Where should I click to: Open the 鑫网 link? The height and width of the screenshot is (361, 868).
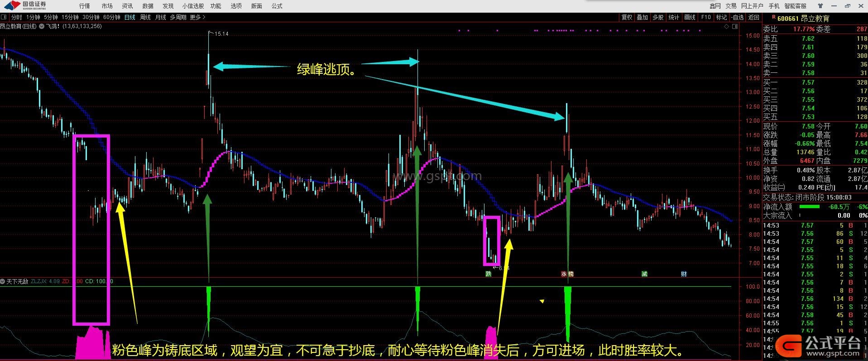click(x=715, y=6)
